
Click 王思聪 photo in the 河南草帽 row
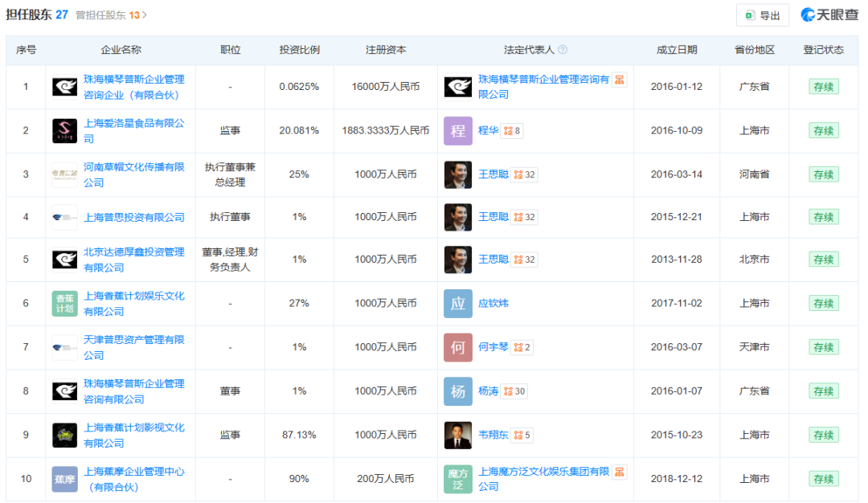[458, 174]
